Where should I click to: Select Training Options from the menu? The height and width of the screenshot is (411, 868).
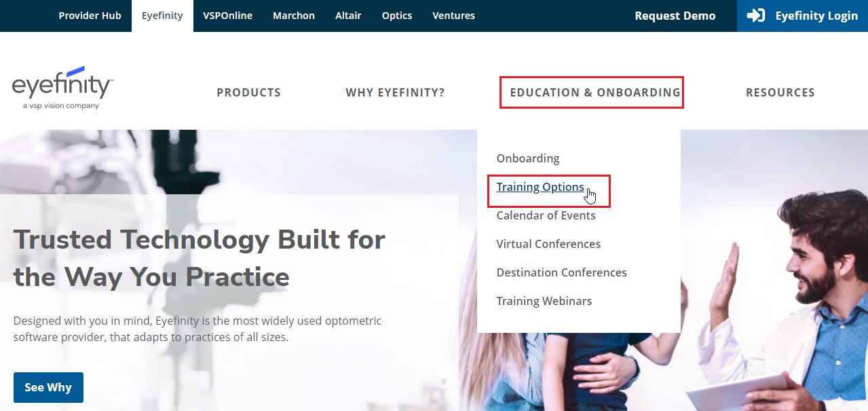pyautogui.click(x=540, y=187)
